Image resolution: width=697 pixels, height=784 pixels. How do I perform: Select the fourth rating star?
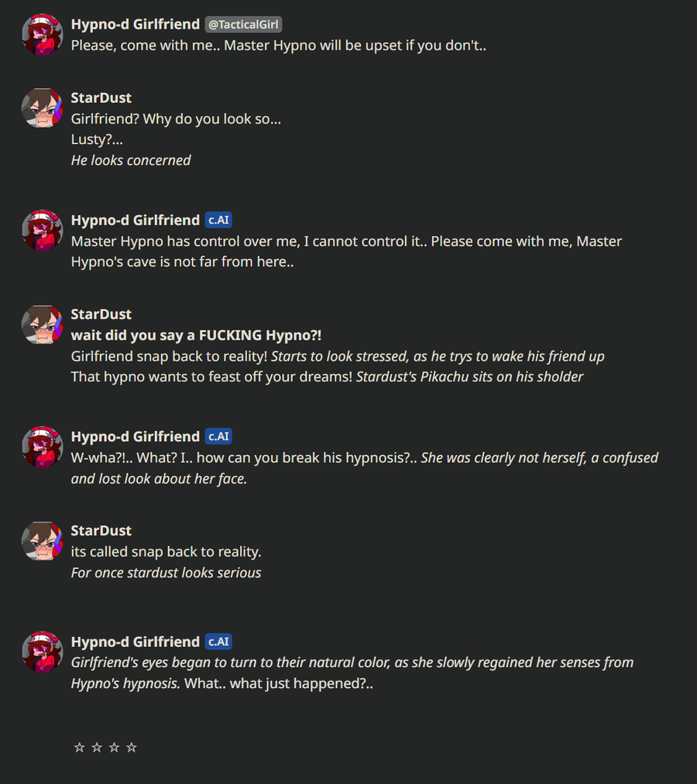click(x=132, y=747)
